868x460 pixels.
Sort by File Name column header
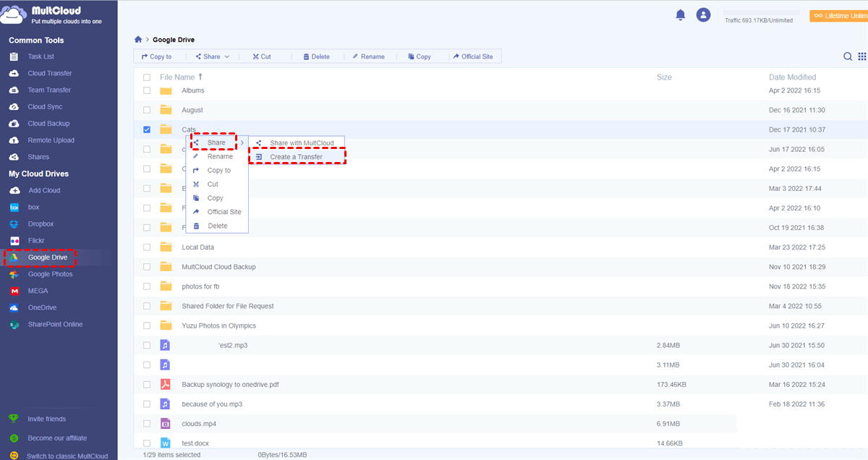click(x=177, y=77)
